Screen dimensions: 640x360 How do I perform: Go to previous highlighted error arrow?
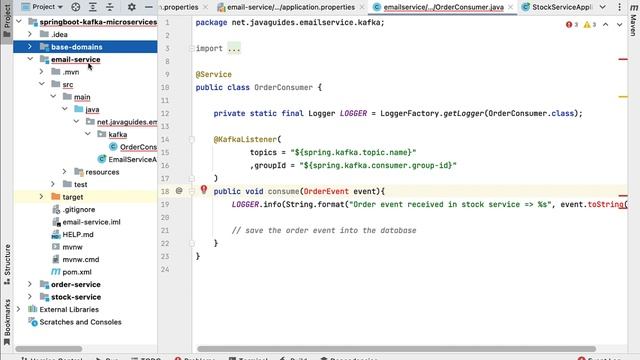pyautogui.click(x=606, y=24)
